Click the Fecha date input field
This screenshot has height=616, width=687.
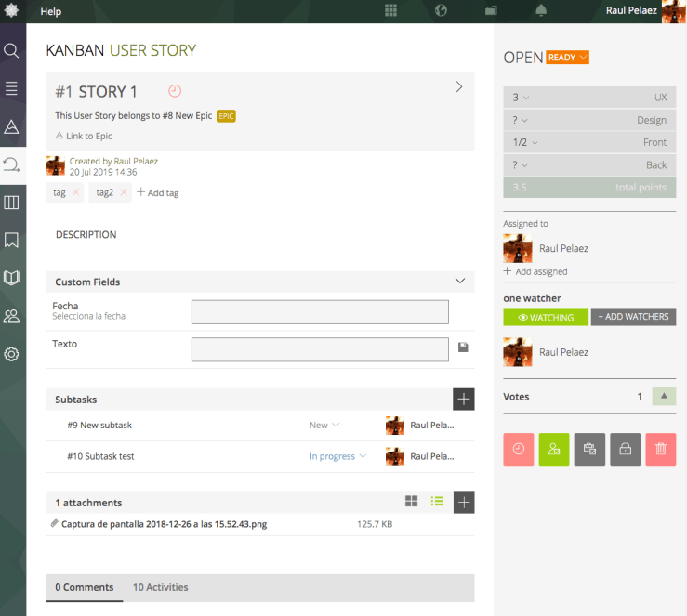pos(320,312)
